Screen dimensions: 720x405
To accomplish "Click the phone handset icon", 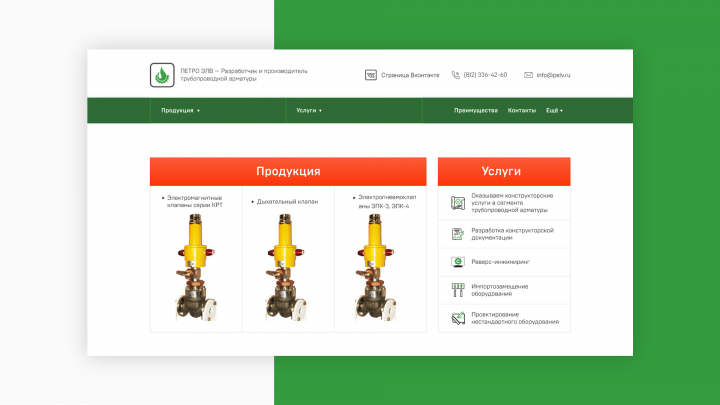I will pyautogui.click(x=456, y=75).
